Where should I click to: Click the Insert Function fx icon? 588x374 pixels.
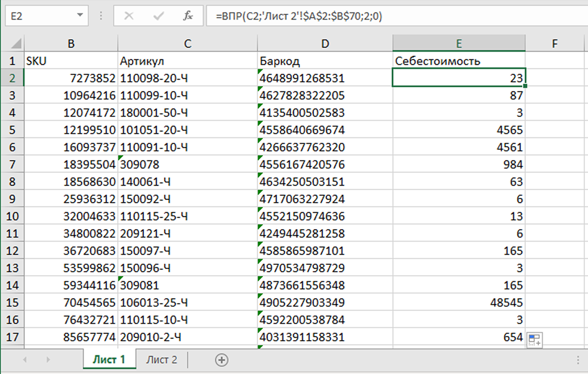click(188, 16)
